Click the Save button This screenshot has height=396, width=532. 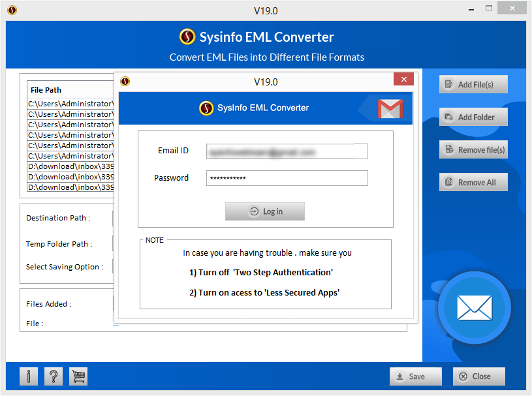(416, 376)
